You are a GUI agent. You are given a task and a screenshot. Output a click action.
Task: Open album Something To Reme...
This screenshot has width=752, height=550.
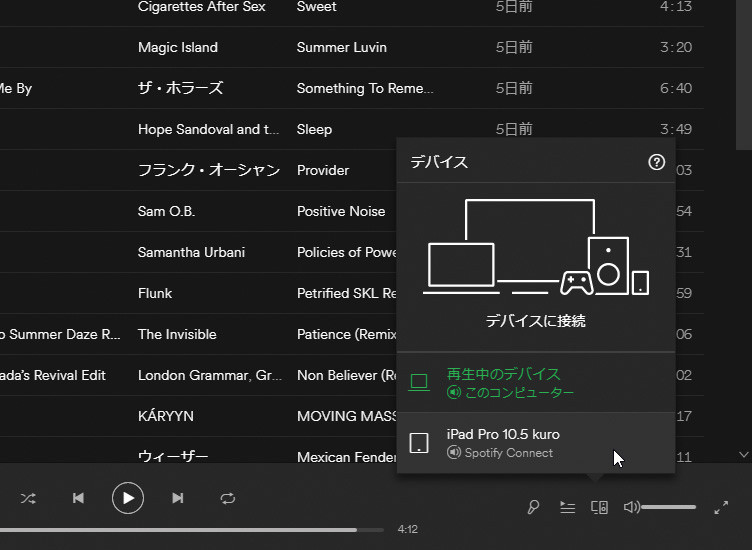365,88
